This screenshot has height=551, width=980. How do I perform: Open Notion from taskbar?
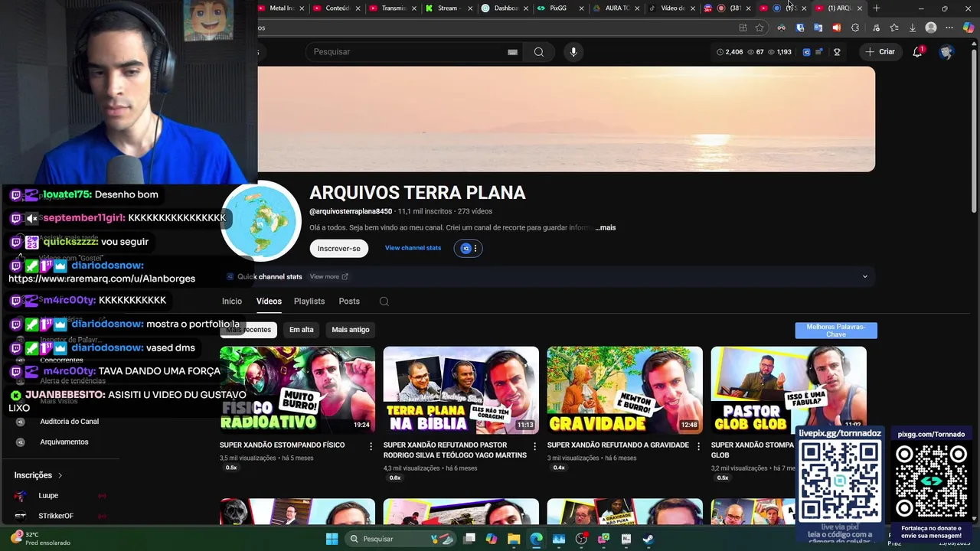(626, 539)
